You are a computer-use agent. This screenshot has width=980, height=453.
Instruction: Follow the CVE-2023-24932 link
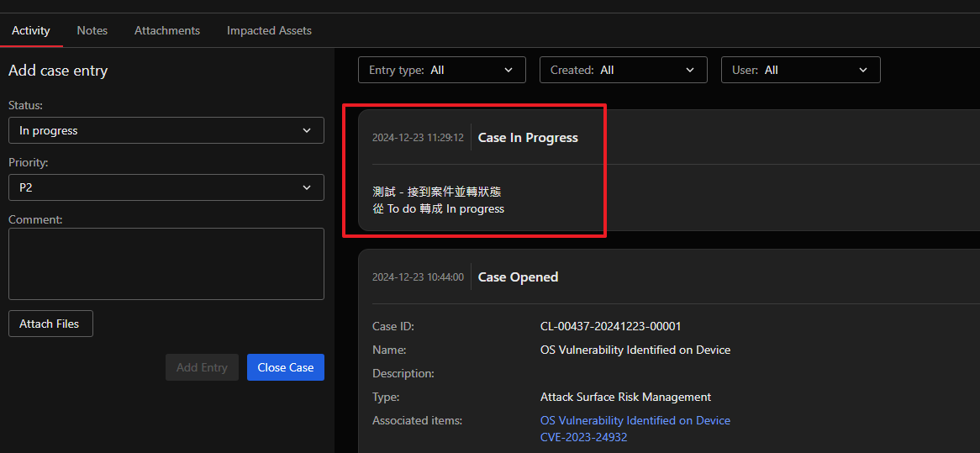point(583,437)
